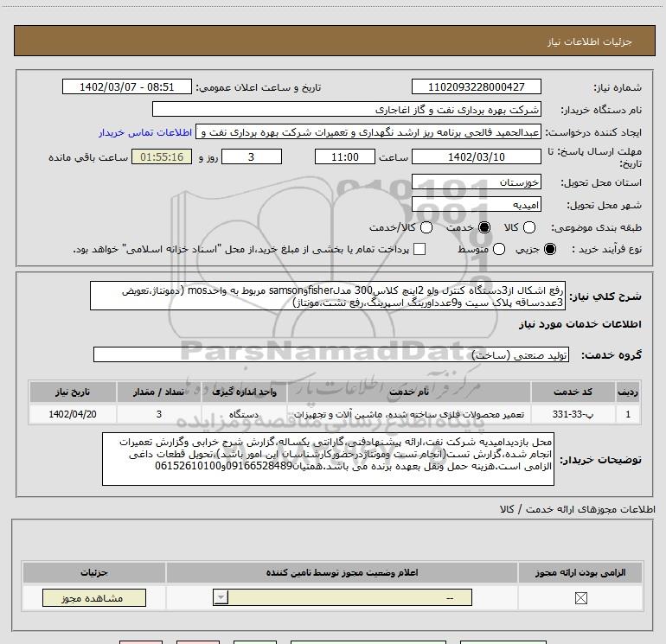Click the province field خوزستان
Screen dimensions: 666x644
[476, 182]
